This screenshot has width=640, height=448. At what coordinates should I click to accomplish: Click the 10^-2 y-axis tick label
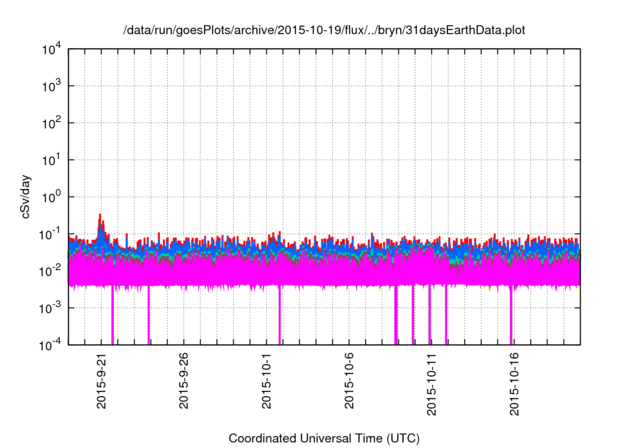click(51, 271)
